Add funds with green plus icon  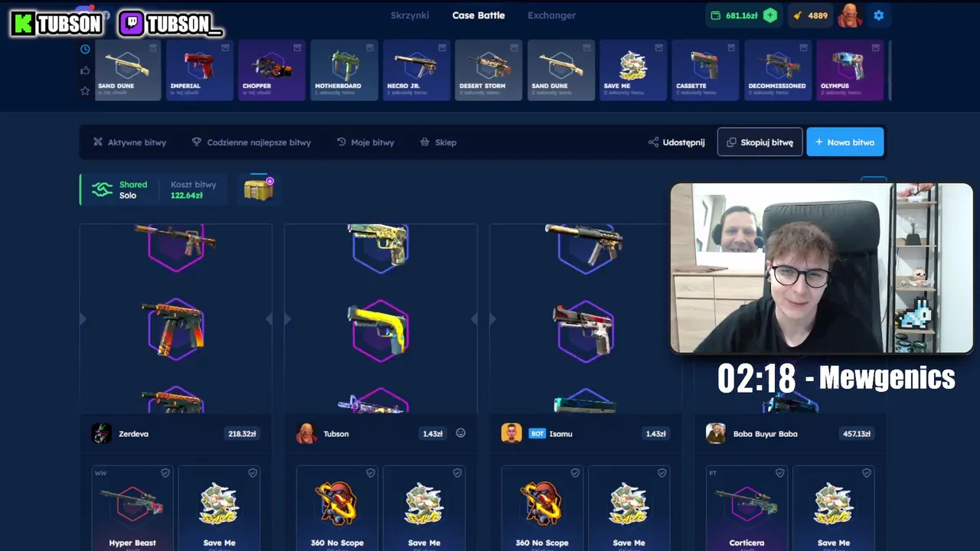[x=770, y=15]
